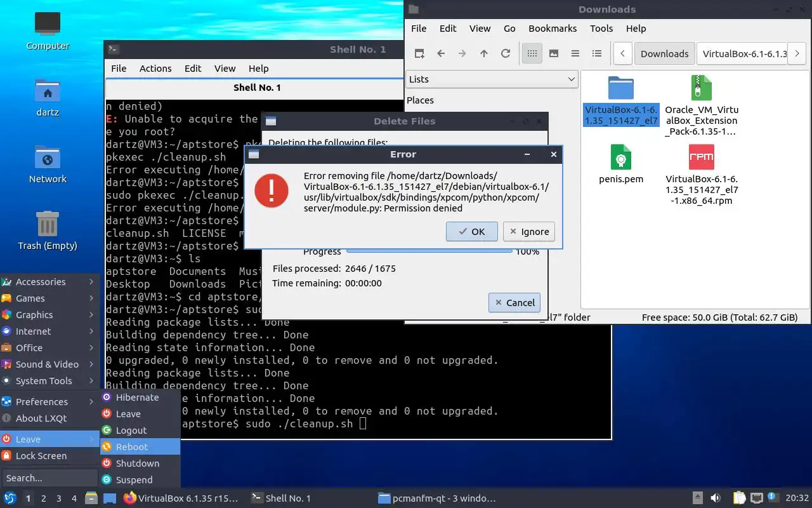
Task: Expand Sound & Video submenu
Action: 49,364
